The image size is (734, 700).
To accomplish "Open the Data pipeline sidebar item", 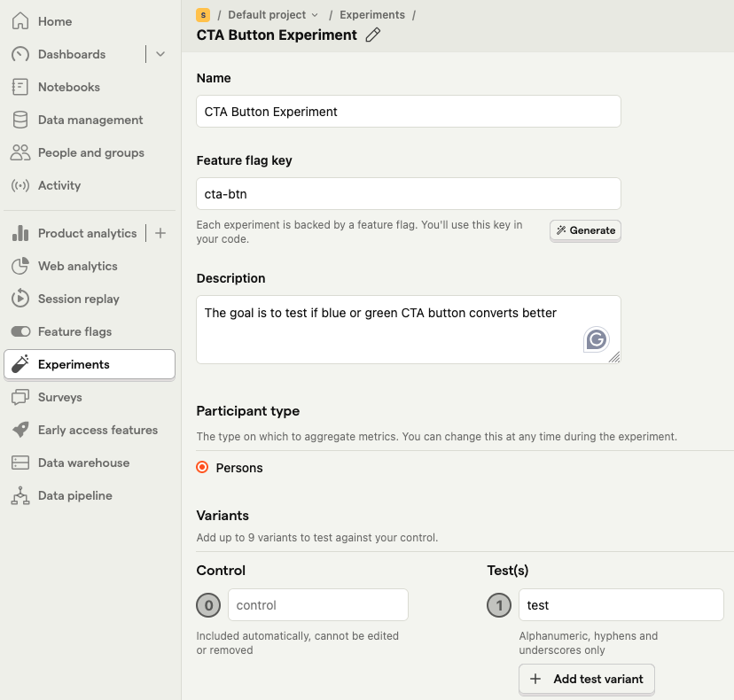I will point(74,495).
